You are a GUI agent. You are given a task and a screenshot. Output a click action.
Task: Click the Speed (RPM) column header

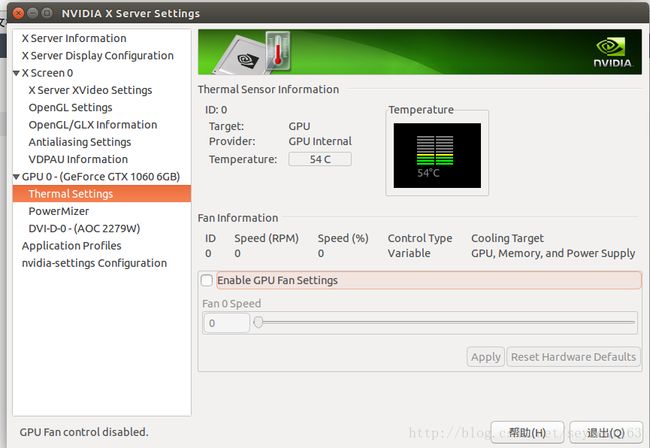[x=267, y=238]
